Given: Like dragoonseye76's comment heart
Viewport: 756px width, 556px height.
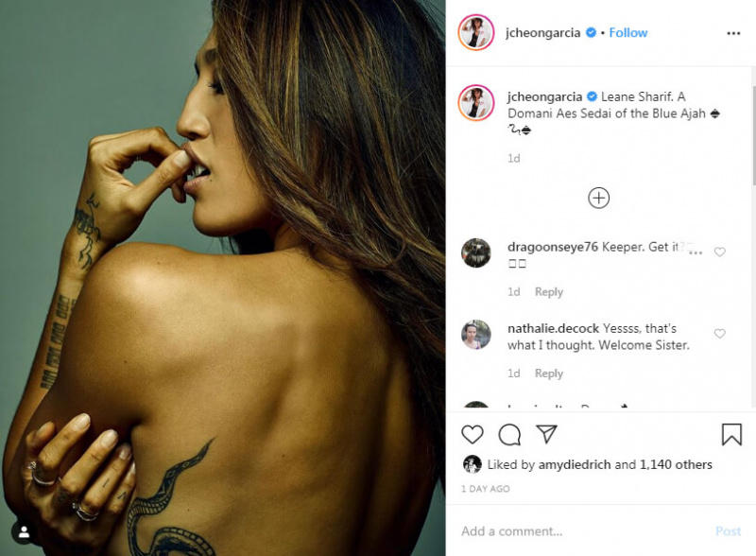Looking at the screenshot, I should point(719,252).
